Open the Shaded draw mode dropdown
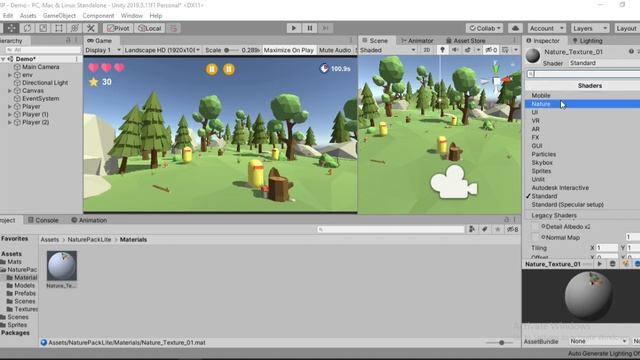640x360 pixels. tap(388, 50)
